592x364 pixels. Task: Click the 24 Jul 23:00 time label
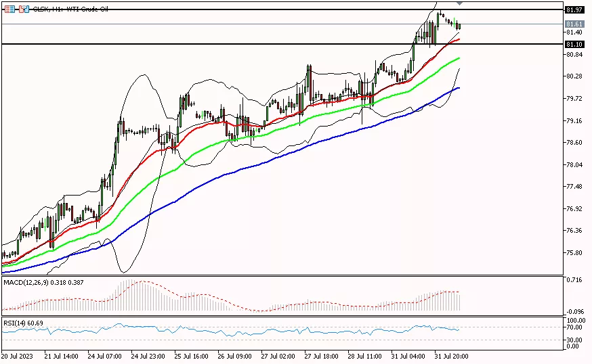click(x=148, y=357)
